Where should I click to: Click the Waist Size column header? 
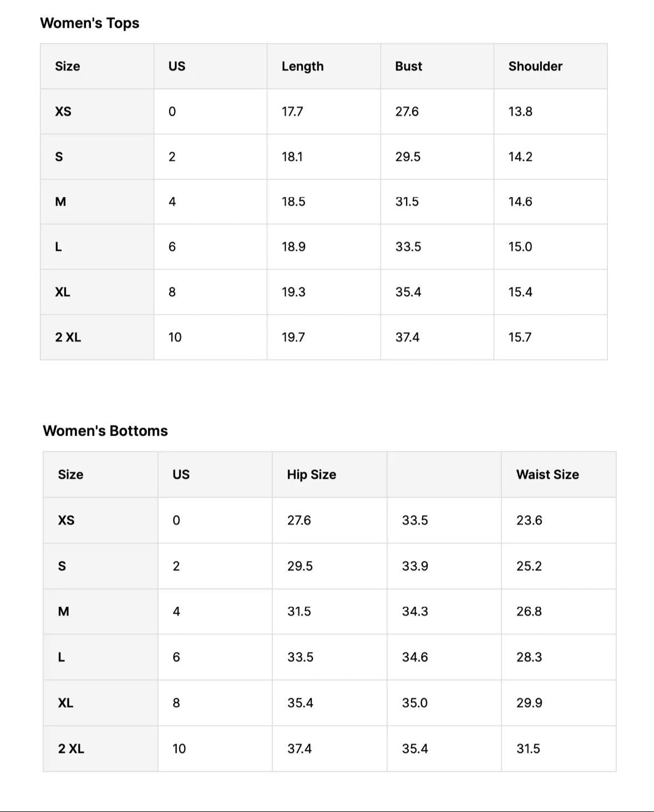(x=547, y=475)
